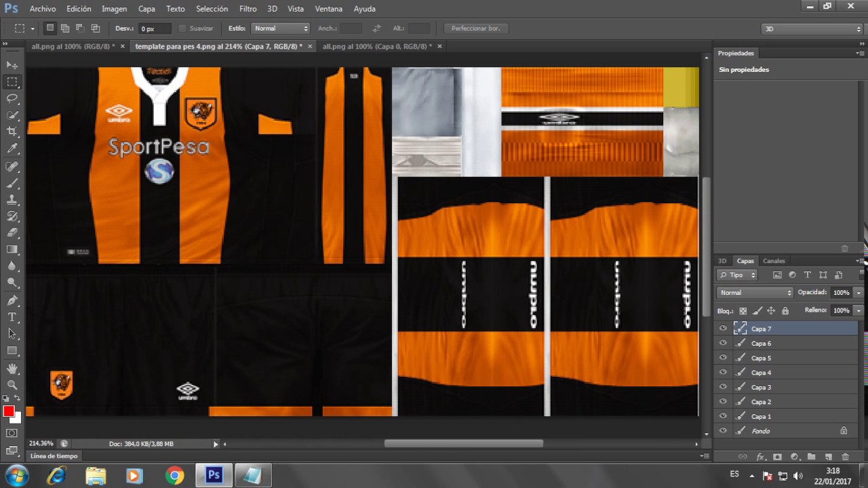The image size is (868, 488).
Task: Select the Quick Selection tool
Action: coord(12,115)
